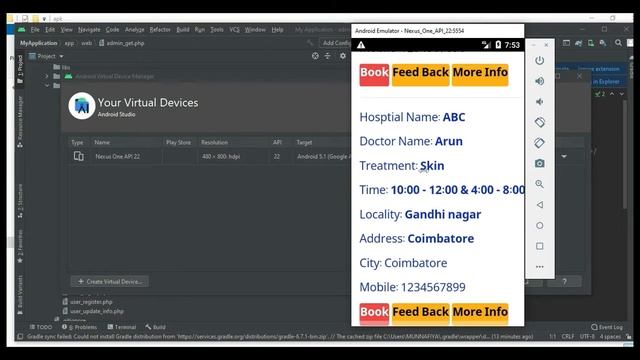The image size is (640, 360).
Task: Open the Code menu
Action: click(x=112, y=30)
